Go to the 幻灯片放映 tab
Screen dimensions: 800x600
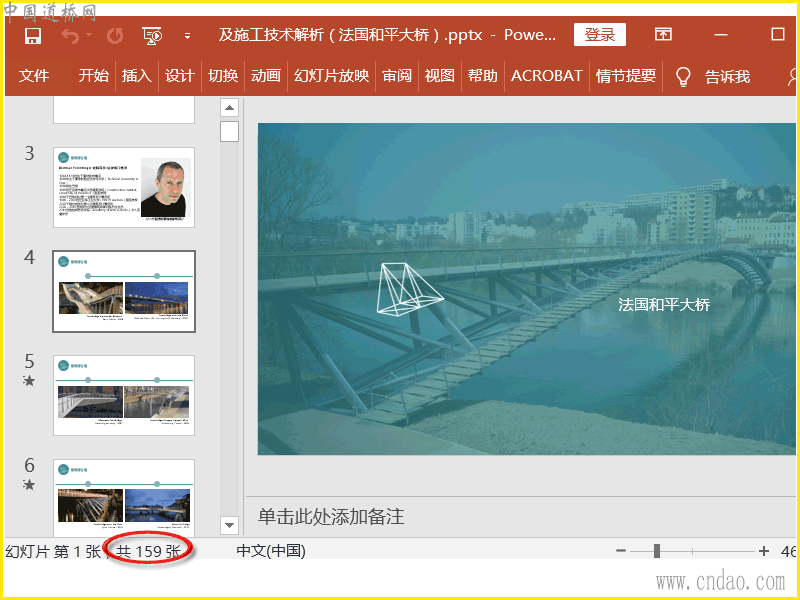pos(331,76)
